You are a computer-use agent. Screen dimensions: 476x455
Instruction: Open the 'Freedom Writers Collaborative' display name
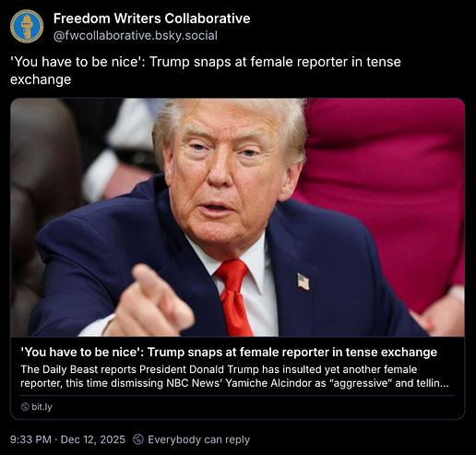[x=151, y=18]
